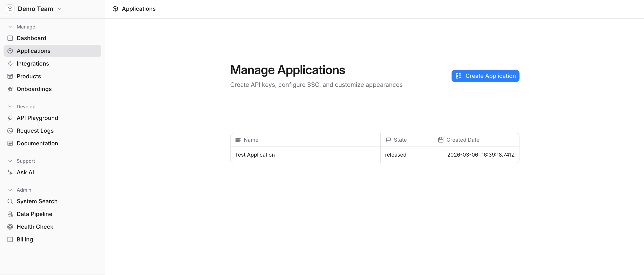Click the Support section label
Screen dimensions: 644x275
pos(26,161)
